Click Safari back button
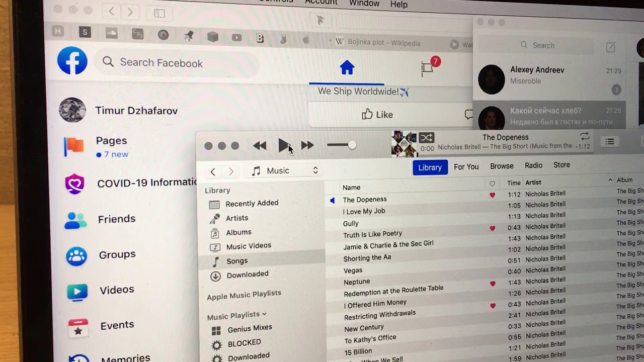Screen dimensions: 644x362 [x=112, y=11]
